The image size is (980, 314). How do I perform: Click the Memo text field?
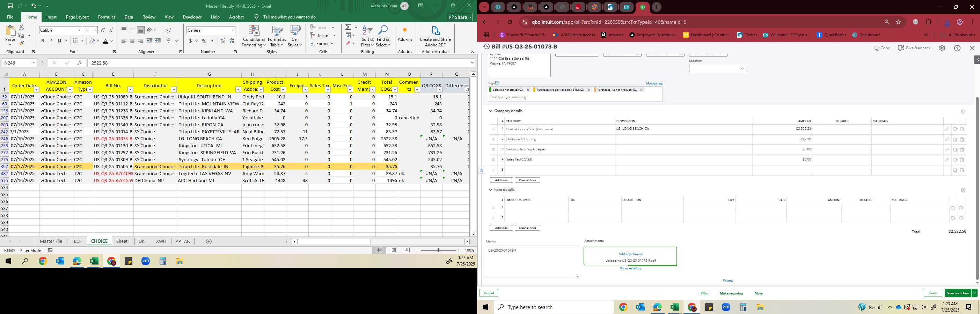pyautogui.click(x=532, y=261)
